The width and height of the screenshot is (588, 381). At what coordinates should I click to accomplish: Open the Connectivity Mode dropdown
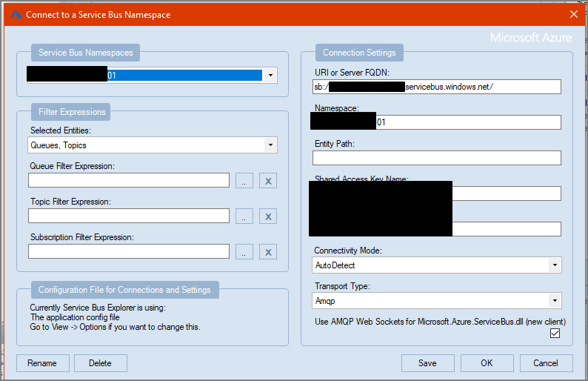point(555,265)
